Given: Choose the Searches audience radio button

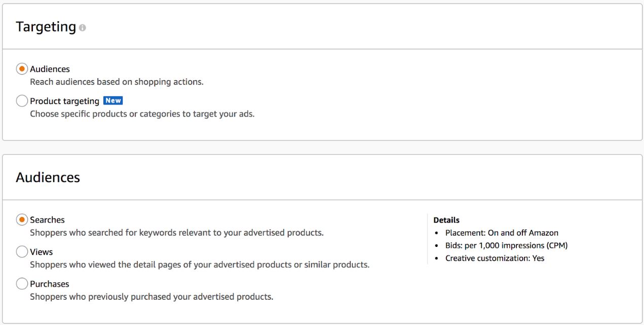Looking at the screenshot, I should (22, 220).
